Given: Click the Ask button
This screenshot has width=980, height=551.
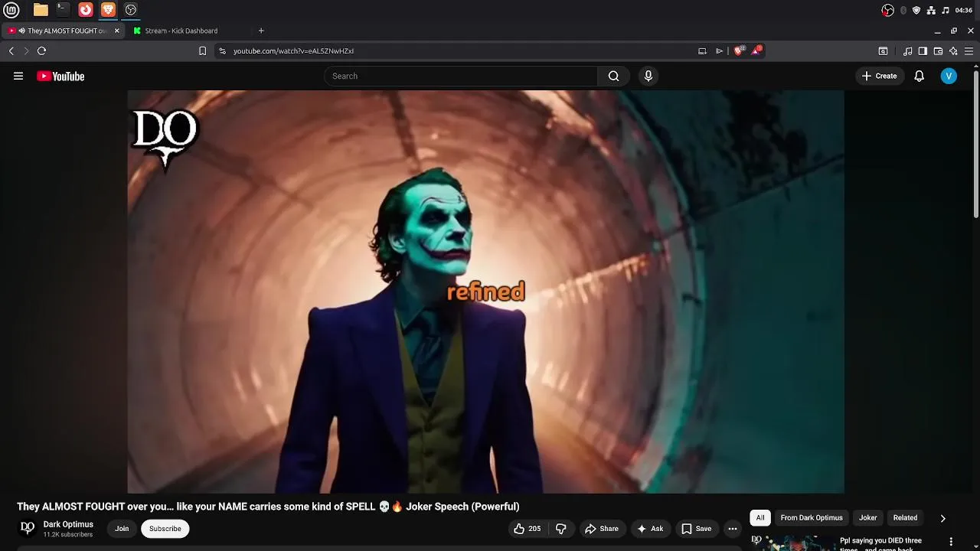Looking at the screenshot, I should click(x=650, y=529).
